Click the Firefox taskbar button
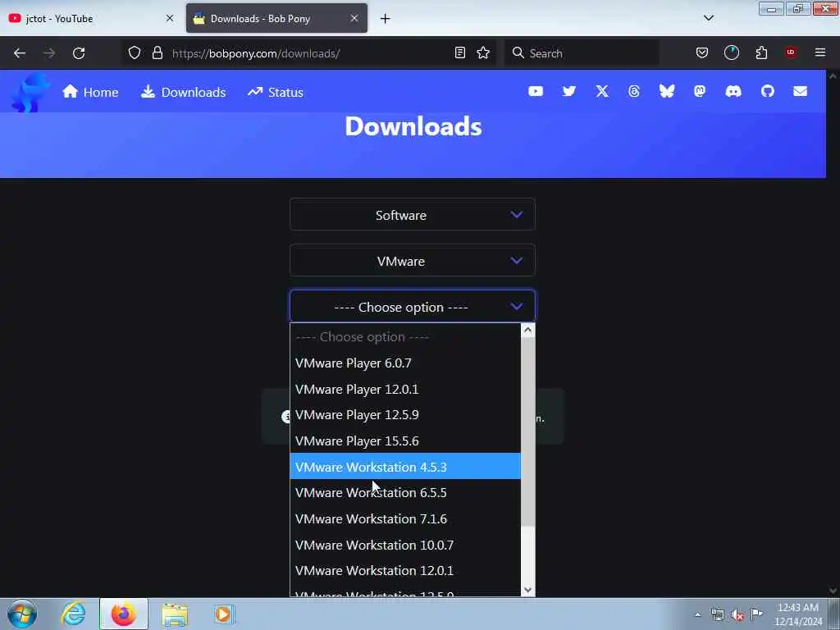The height and width of the screenshot is (630, 840). [124, 614]
